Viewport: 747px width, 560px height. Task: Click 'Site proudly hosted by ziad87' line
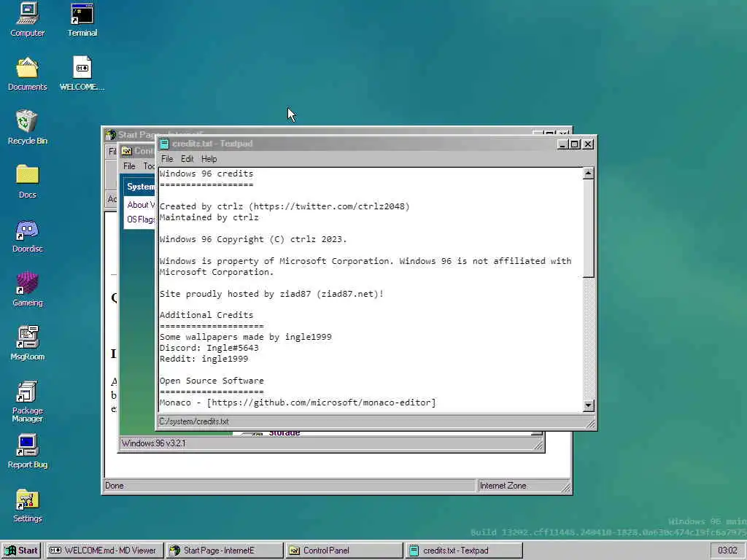coord(271,294)
